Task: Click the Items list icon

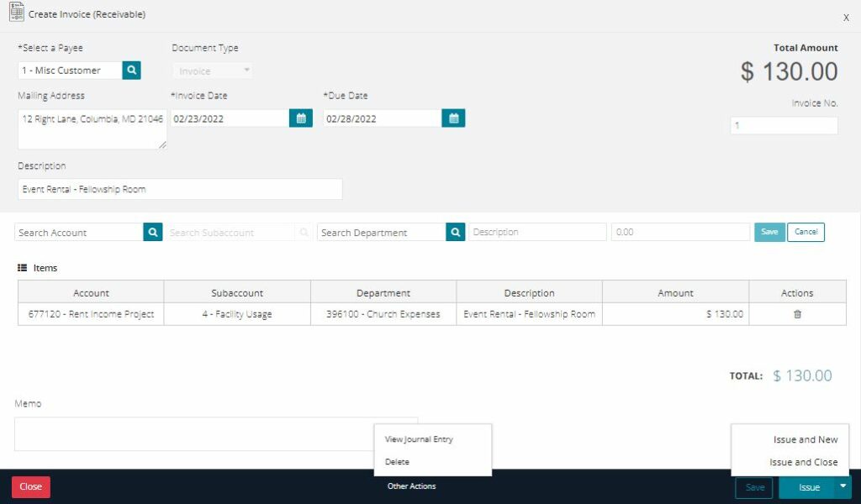Action: tap(22, 267)
